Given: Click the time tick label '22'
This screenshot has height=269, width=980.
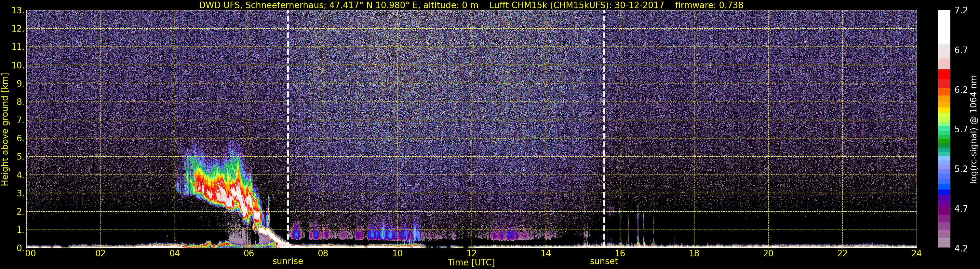Looking at the screenshot, I should pyautogui.click(x=842, y=253).
